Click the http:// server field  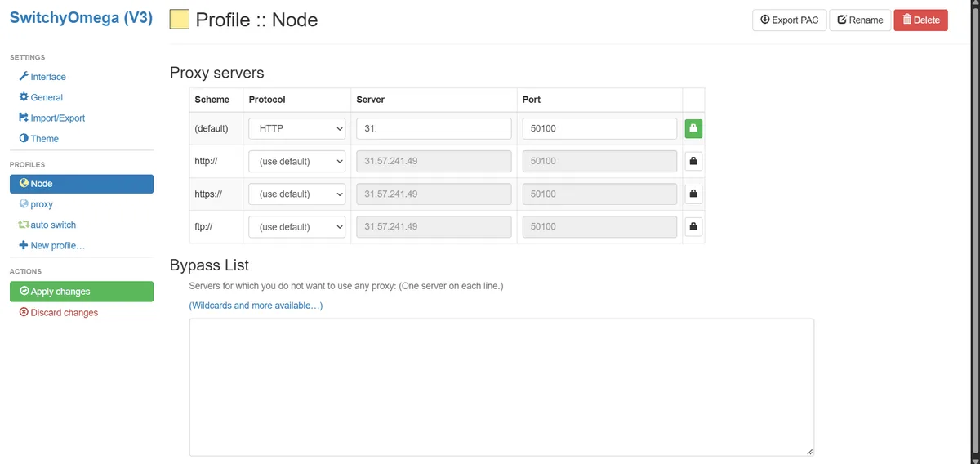point(434,161)
